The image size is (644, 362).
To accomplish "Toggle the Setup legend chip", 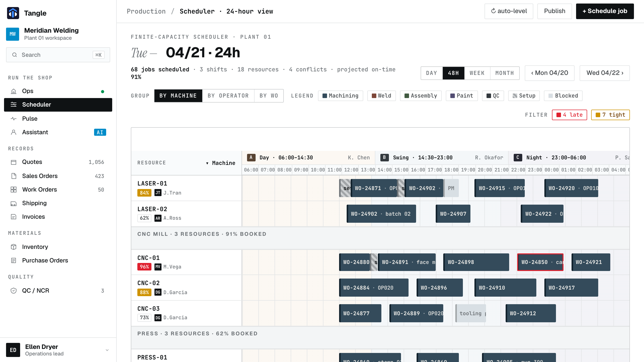I will point(524,96).
